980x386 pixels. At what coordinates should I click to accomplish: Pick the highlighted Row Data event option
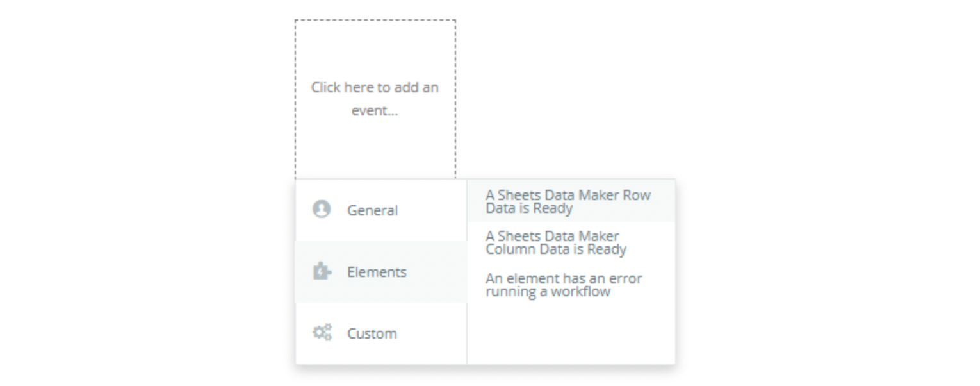click(571, 201)
